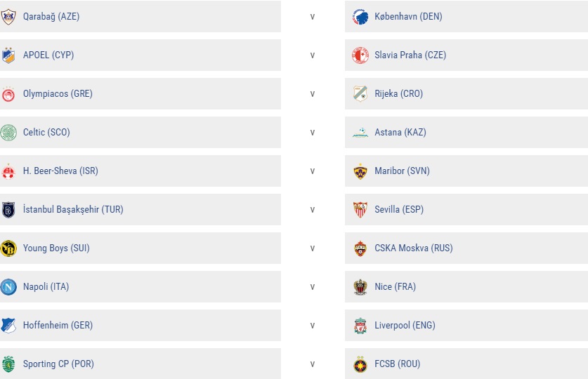Open the Rijeka (CRO) team link

point(398,93)
